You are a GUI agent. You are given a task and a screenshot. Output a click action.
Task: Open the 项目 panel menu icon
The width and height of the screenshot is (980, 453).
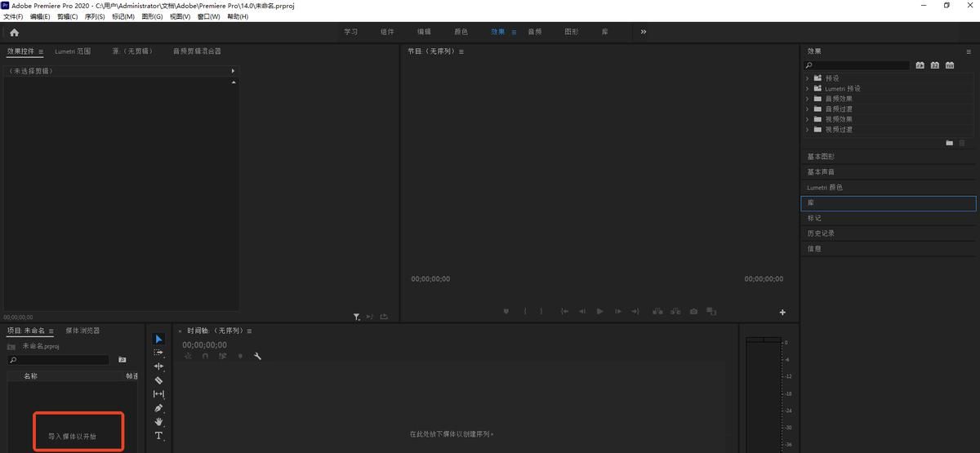click(x=51, y=331)
